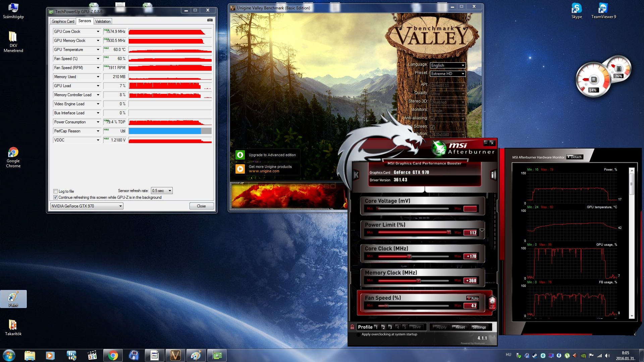Select Afterburner profile 3

[390, 327]
